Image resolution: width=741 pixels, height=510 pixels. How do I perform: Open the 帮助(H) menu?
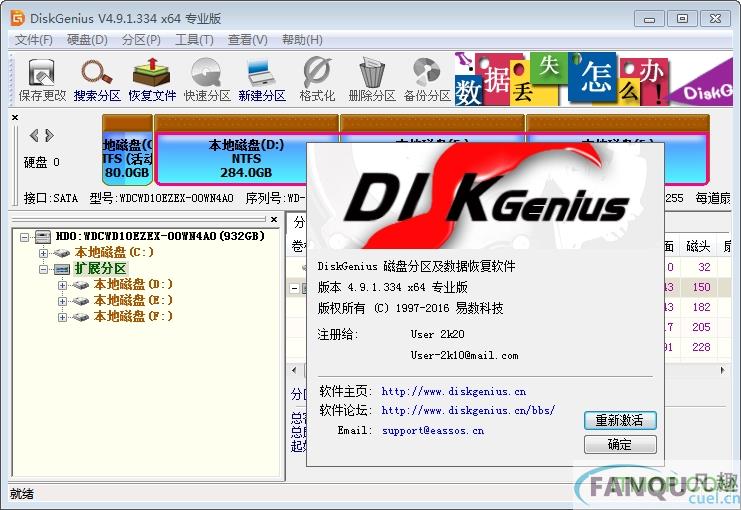(302, 40)
